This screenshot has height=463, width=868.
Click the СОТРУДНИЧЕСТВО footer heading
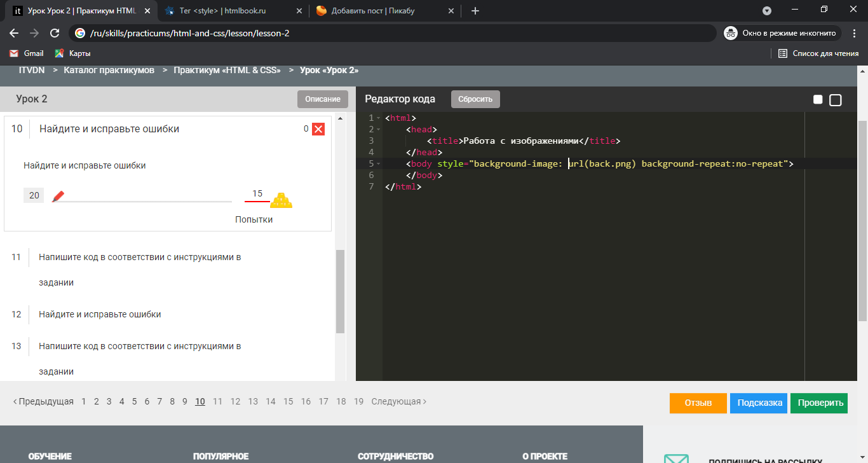[395, 457]
